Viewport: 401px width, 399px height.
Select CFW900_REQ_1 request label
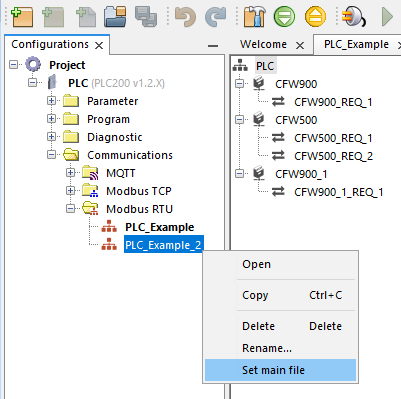tap(333, 102)
